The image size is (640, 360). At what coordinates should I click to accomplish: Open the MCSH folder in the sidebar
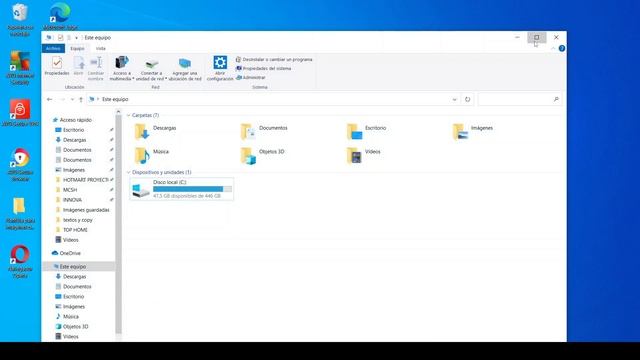[x=70, y=190]
